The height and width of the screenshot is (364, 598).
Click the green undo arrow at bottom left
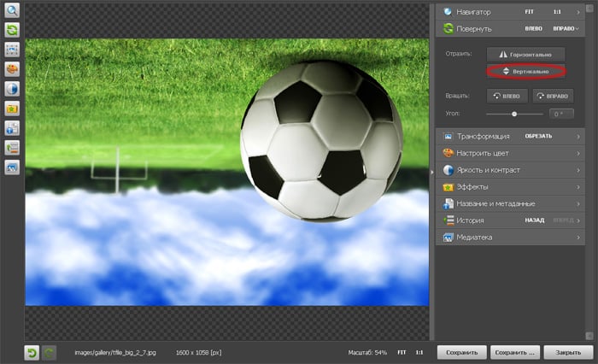(x=32, y=352)
